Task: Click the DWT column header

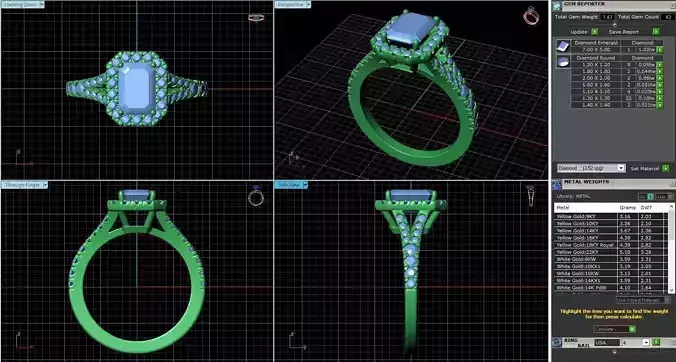Action: click(x=646, y=208)
